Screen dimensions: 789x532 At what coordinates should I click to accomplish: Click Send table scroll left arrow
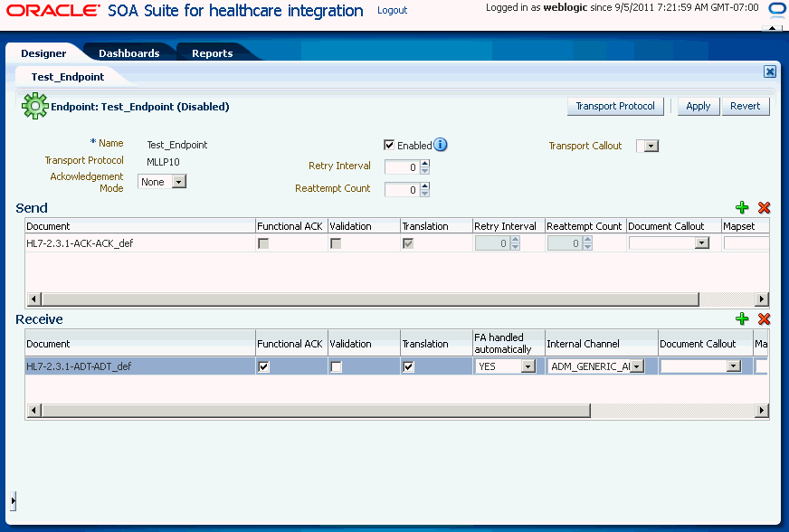pos(33,299)
